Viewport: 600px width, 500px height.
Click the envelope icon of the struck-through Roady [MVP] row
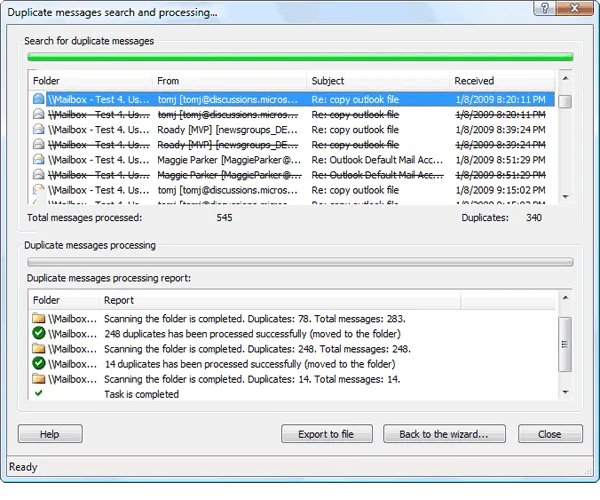tap(38, 144)
